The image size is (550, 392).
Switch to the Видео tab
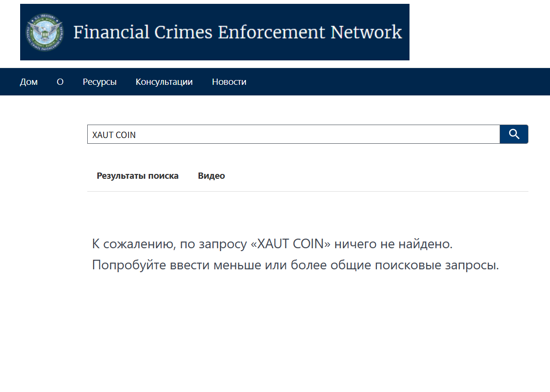(211, 175)
